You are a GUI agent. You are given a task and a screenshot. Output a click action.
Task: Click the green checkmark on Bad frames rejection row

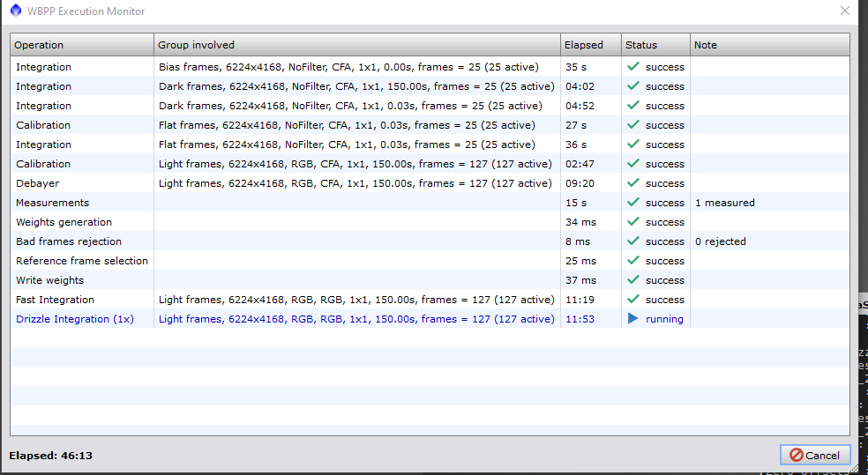click(x=633, y=241)
